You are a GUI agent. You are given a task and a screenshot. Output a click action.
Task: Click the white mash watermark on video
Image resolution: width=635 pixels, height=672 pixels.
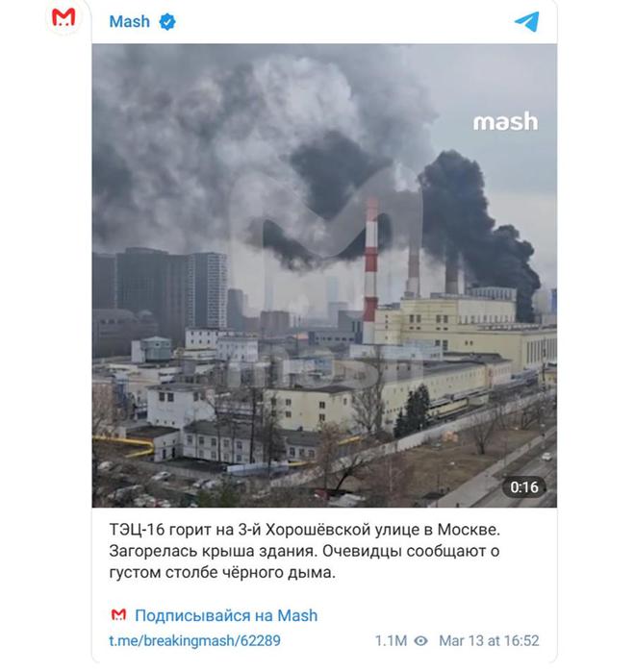pyautogui.click(x=505, y=122)
